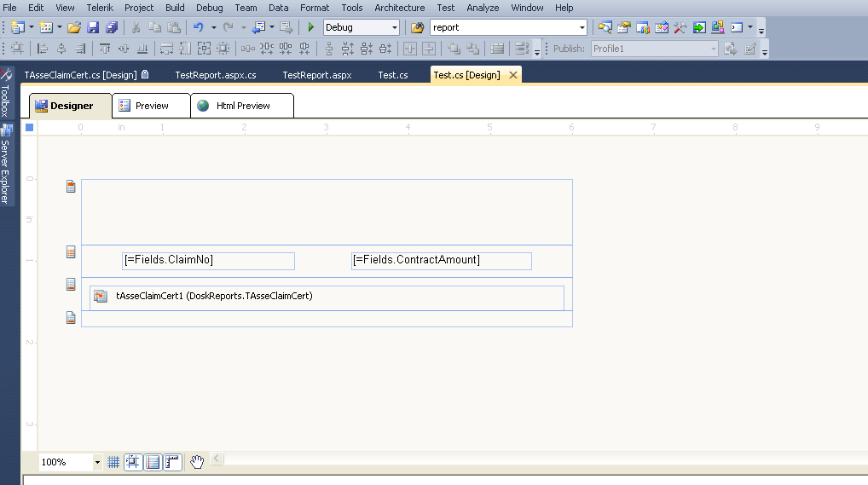868x485 pixels.
Task: Click the Align Tops layout icon
Action: point(105,49)
